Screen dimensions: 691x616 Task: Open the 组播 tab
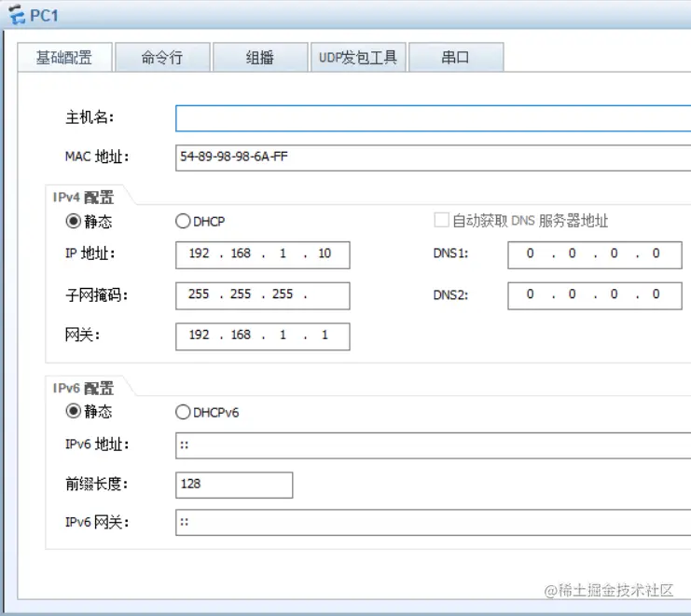point(260,57)
